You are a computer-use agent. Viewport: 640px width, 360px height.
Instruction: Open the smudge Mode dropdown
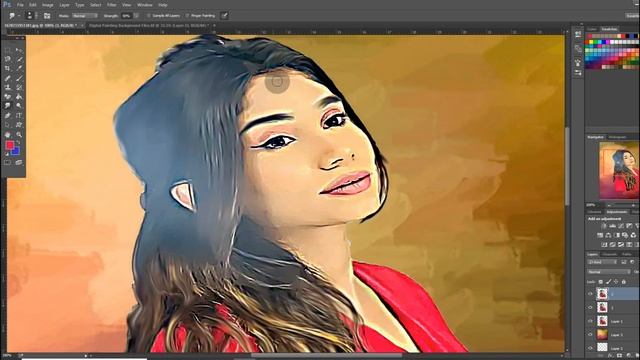[x=84, y=16]
